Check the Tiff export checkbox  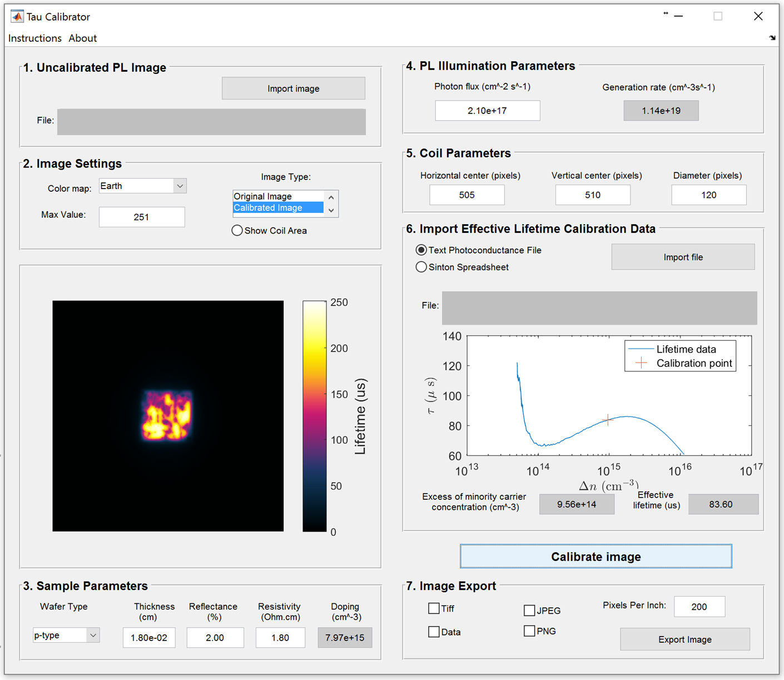(x=434, y=609)
